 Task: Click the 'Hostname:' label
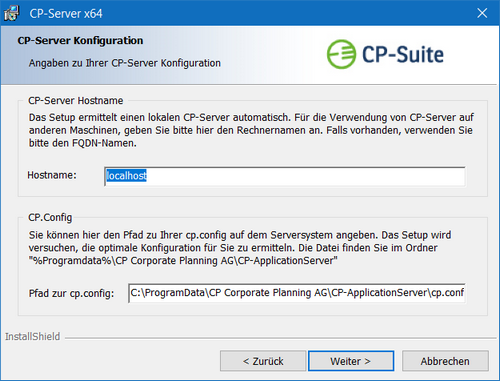tap(52, 175)
